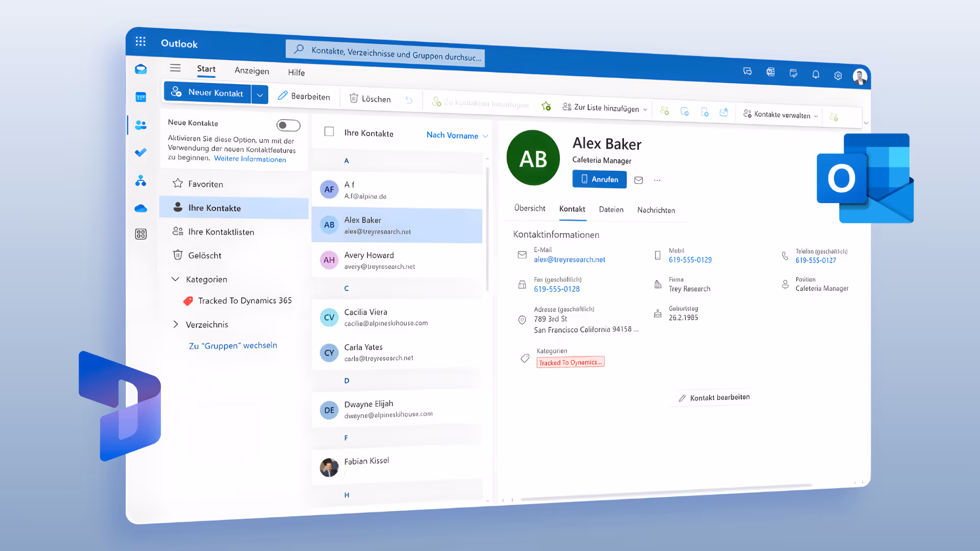Viewport: 980px width, 551px height.
Task: Open the Gelöscht folder
Action: coord(233,255)
